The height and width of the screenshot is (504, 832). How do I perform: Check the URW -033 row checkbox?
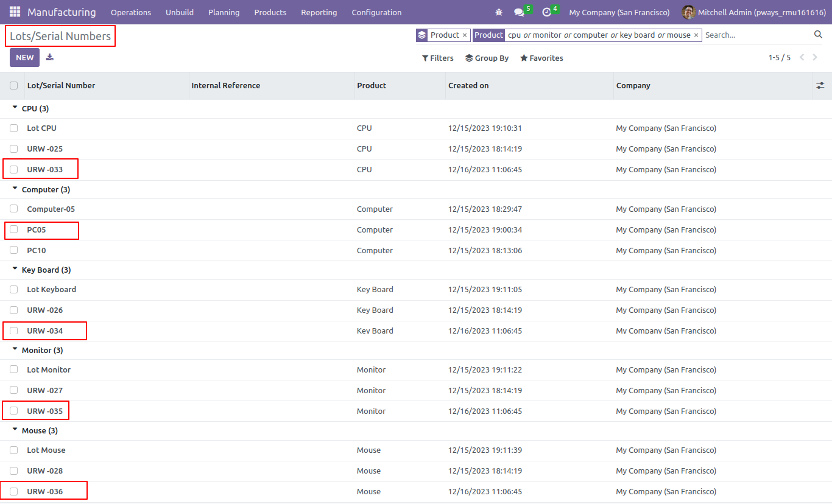[x=13, y=169]
